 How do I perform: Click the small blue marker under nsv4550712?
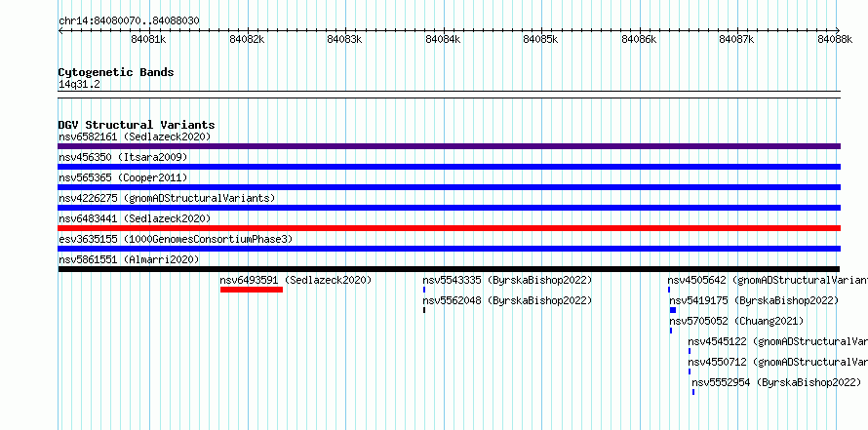(690, 371)
